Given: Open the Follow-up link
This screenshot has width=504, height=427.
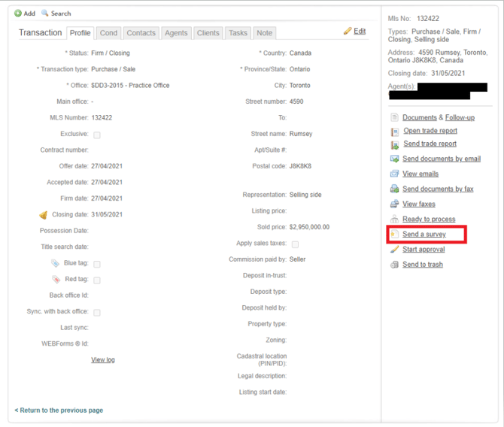Looking at the screenshot, I should tap(460, 117).
